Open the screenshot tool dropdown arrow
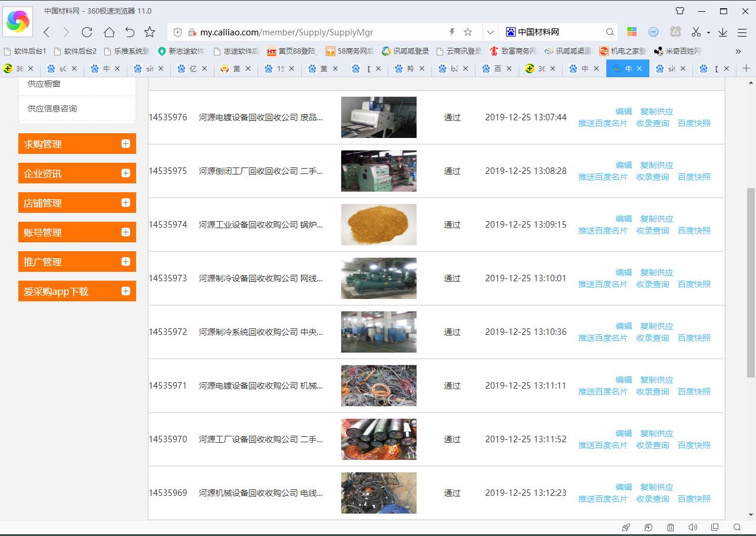756x536 pixels. pos(708,32)
